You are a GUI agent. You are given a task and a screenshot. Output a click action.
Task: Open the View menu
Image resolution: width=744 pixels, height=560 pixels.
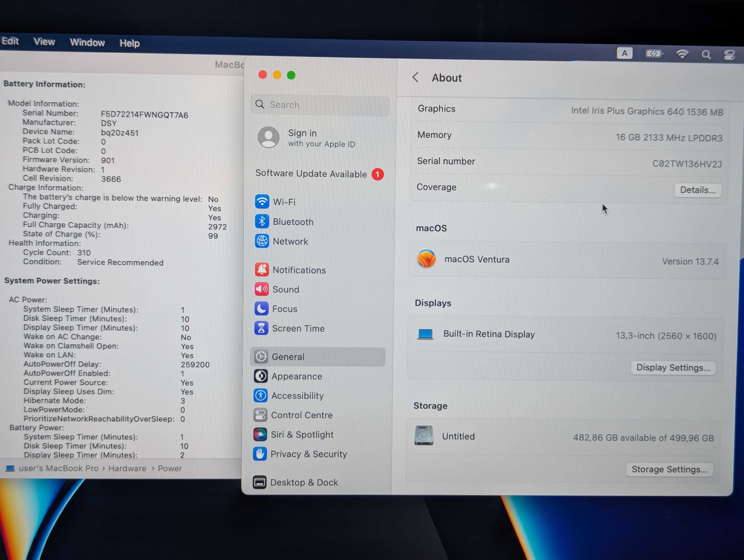pyautogui.click(x=44, y=42)
